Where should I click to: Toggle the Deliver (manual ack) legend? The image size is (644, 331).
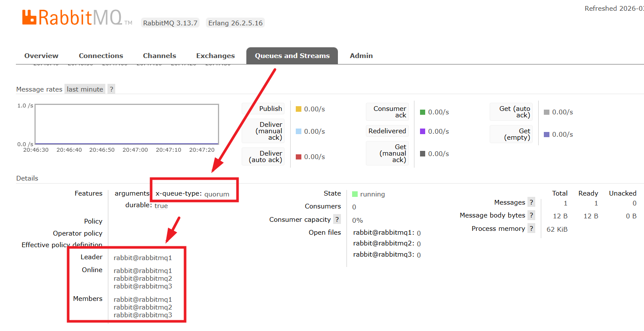coord(263,131)
